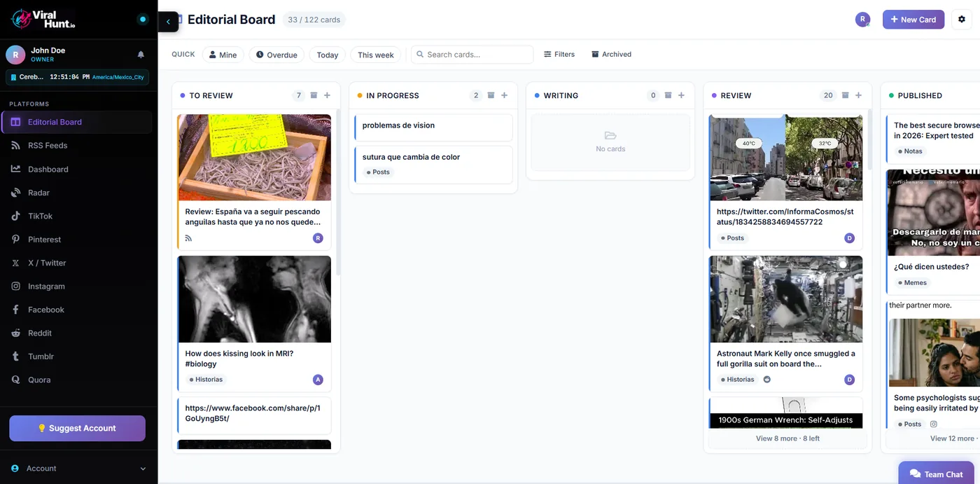The height and width of the screenshot is (484, 980).
Task: Click the TikTok sidebar icon
Action: pyautogui.click(x=15, y=216)
